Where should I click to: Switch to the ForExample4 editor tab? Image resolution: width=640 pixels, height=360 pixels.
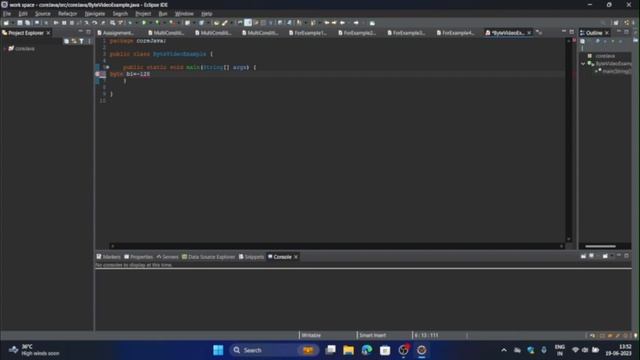[456, 33]
